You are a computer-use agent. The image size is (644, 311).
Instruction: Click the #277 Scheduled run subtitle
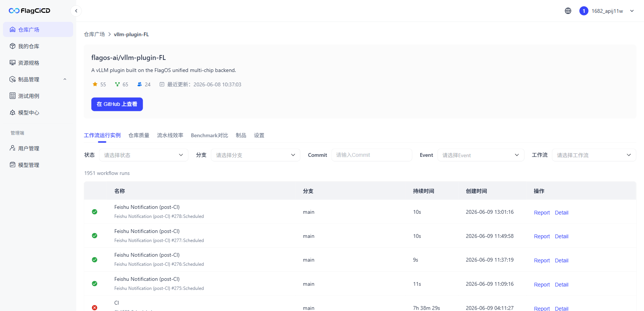(159, 241)
